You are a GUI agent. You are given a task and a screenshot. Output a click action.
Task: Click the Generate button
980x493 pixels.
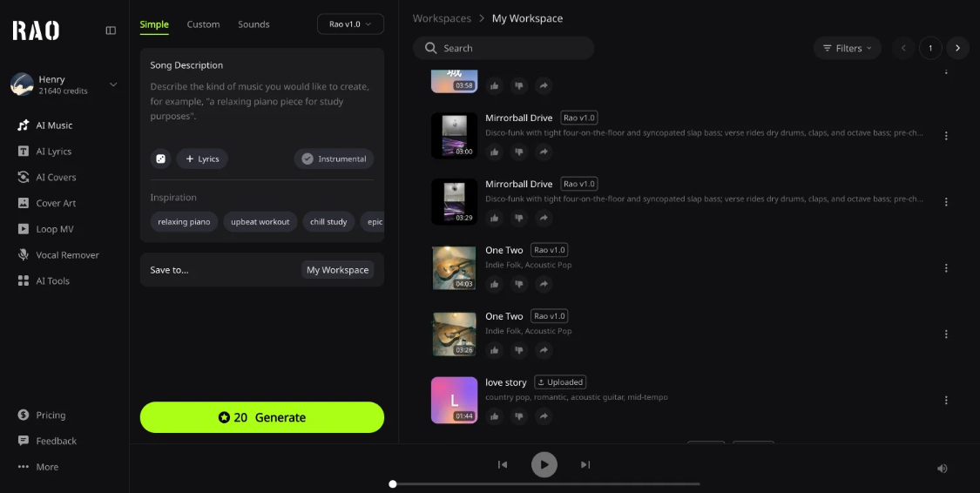[x=262, y=417]
